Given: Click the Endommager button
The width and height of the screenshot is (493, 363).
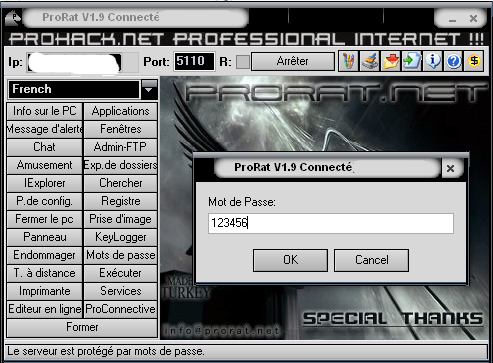Looking at the screenshot, I should 45,255.
